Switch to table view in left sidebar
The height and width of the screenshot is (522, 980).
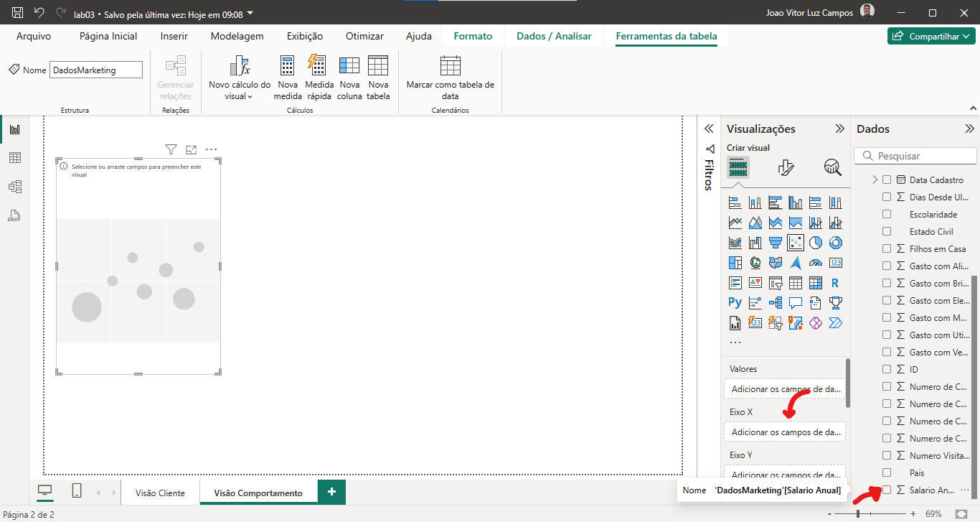pos(14,158)
